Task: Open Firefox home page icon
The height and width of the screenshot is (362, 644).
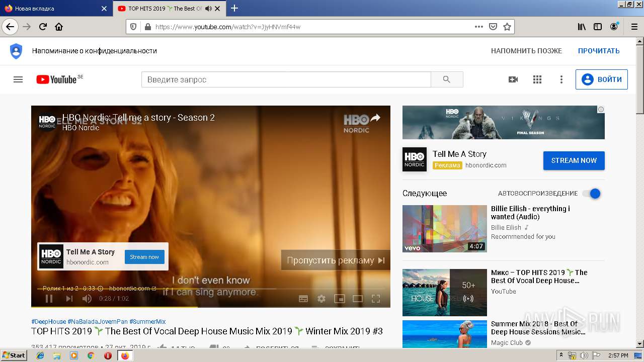Action: coord(59,27)
